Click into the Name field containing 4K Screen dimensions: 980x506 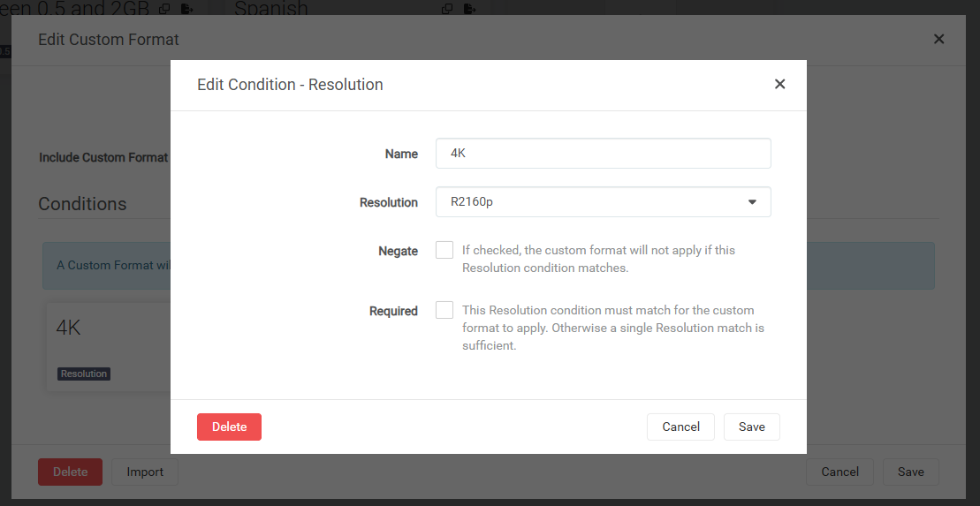pyautogui.click(x=603, y=154)
